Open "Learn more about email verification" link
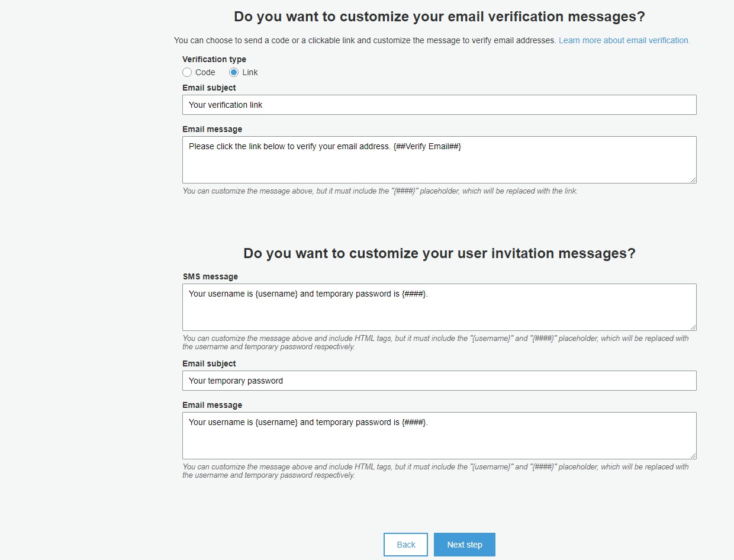This screenshot has width=734, height=560. [x=624, y=40]
